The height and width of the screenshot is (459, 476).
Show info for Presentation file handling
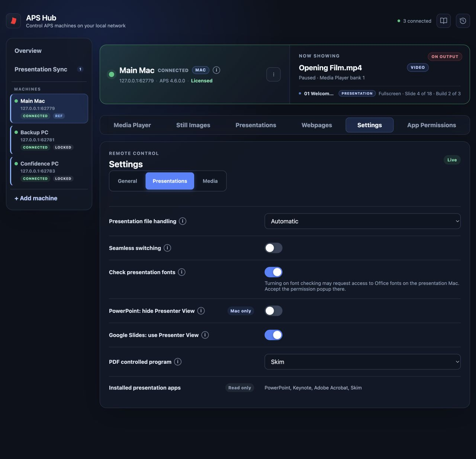pyautogui.click(x=183, y=221)
